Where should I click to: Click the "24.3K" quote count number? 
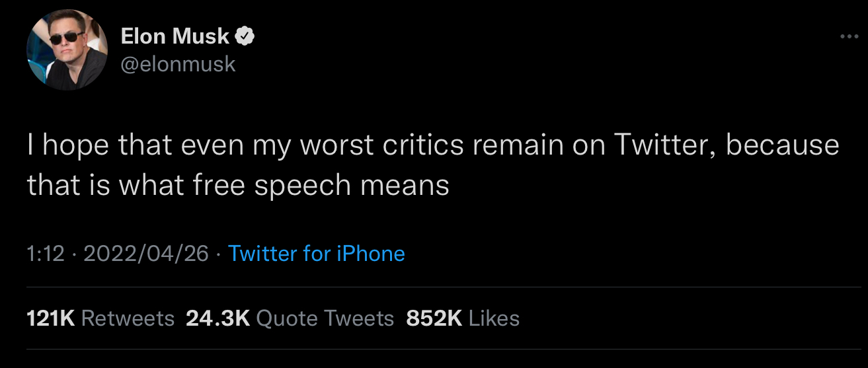217,318
